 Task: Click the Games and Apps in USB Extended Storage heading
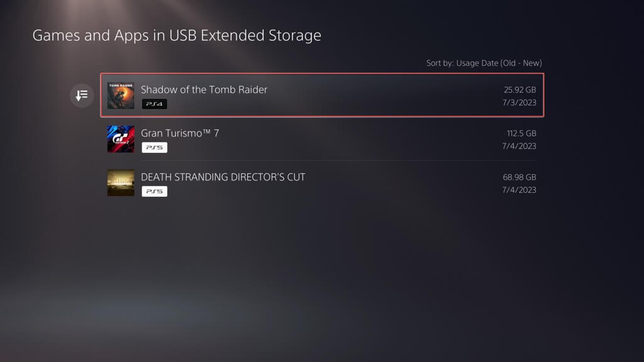tap(177, 35)
